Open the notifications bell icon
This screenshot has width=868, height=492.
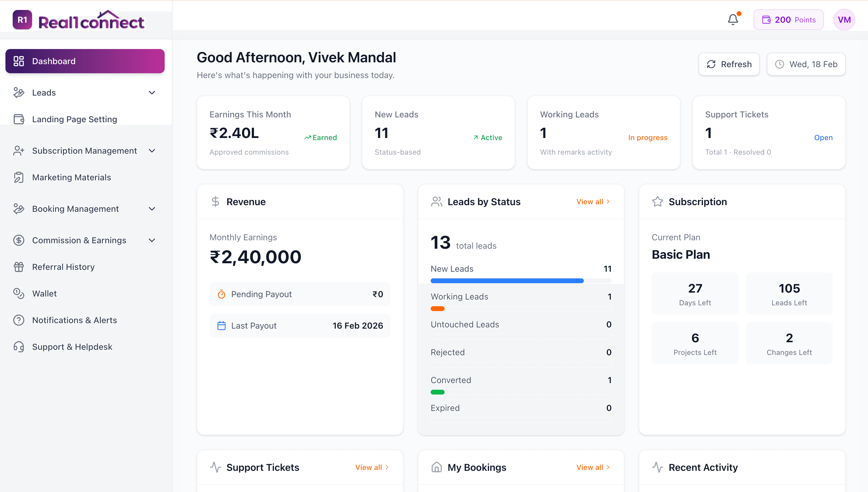click(732, 20)
